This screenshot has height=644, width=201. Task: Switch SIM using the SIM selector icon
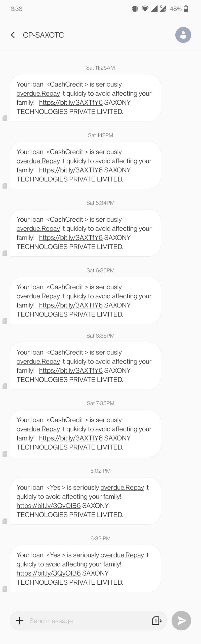click(157, 621)
